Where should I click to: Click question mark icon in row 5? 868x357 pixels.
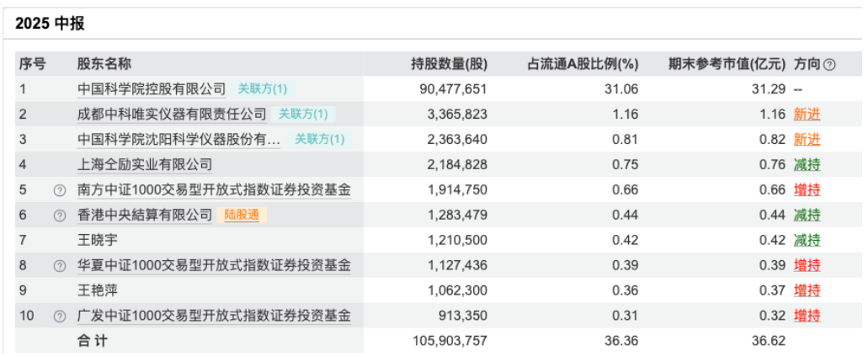(59, 189)
